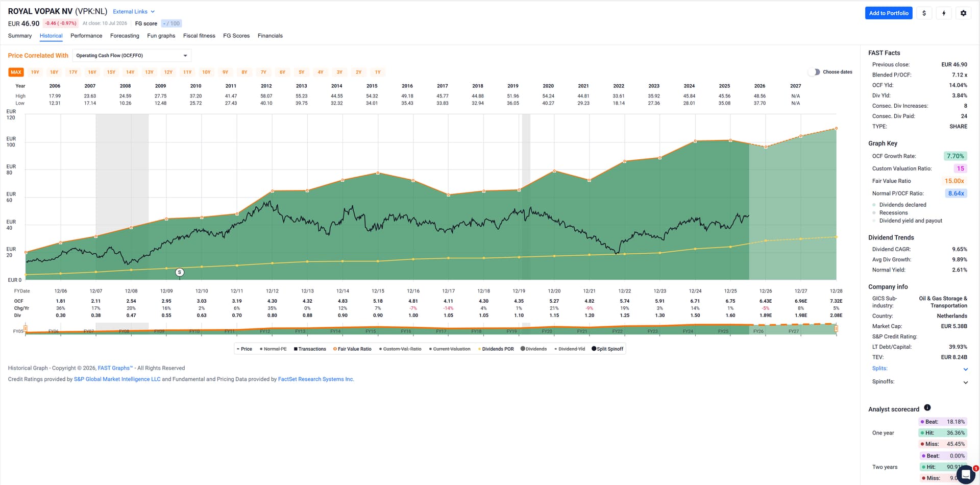Select the 5Y time range
The image size is (980, 485).
[x=302, y=72]
